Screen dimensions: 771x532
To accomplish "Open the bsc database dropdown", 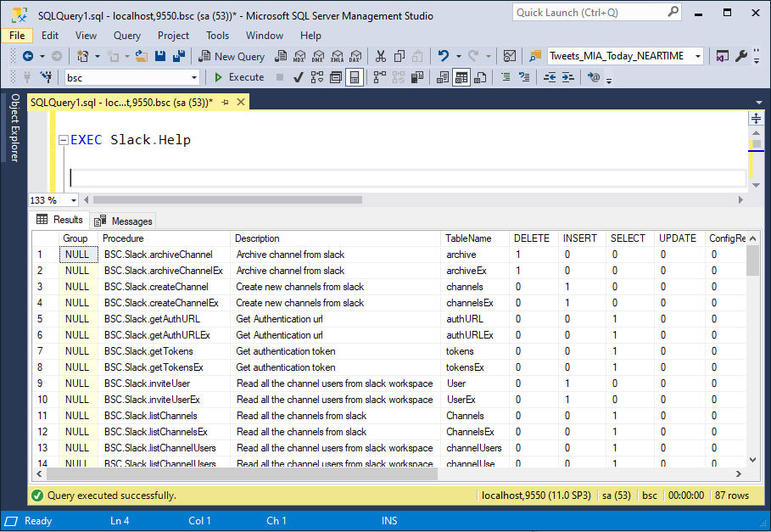I will coord(194,78).
